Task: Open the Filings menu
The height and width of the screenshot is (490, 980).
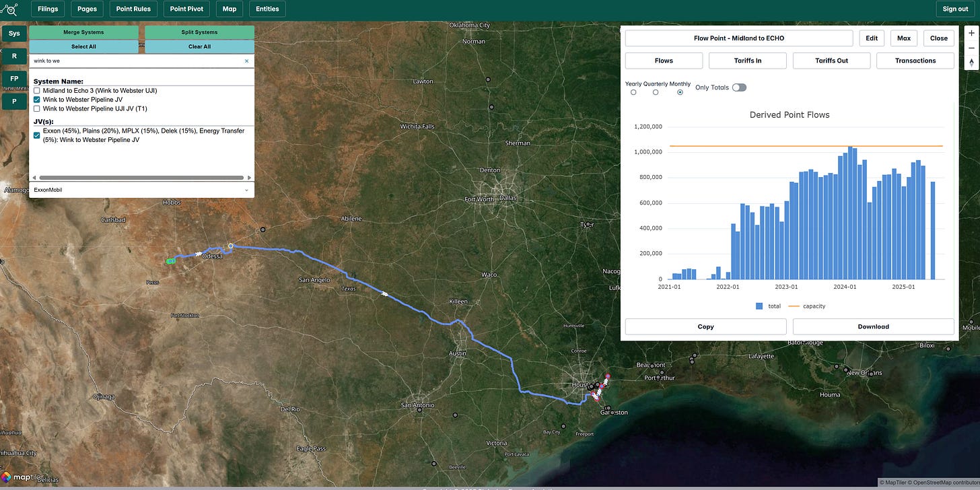Action: tap(48, 9)
